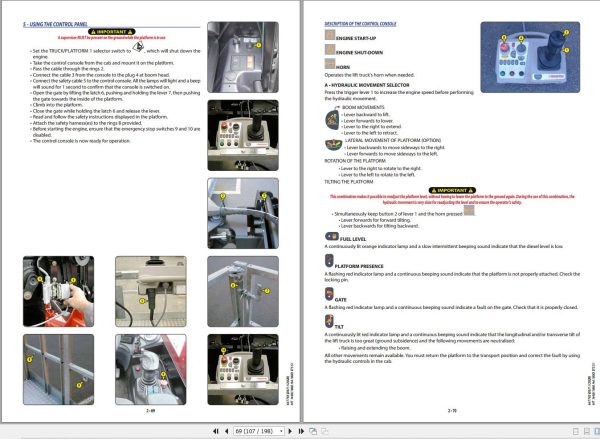Image resolution: width=600 pixels, height=439 pixels.
Task: Click the boom movements joystick icon
Action: (333, 120)
